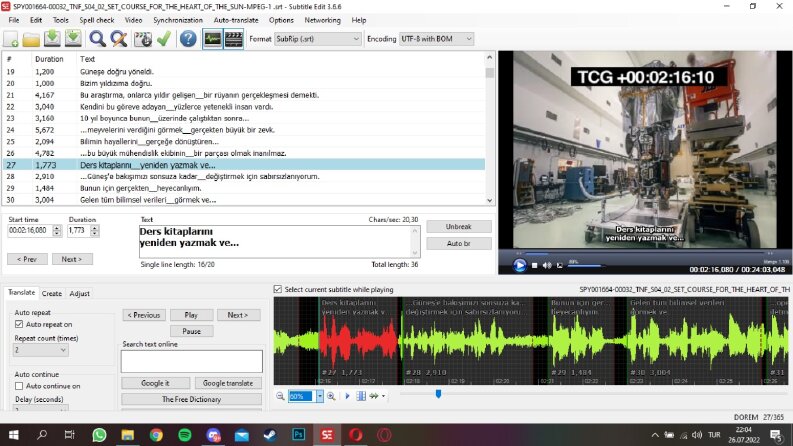The width and height of the screenshot is (793, 446).
Task: Play the video in the player
Action: [x=519, y=265]
